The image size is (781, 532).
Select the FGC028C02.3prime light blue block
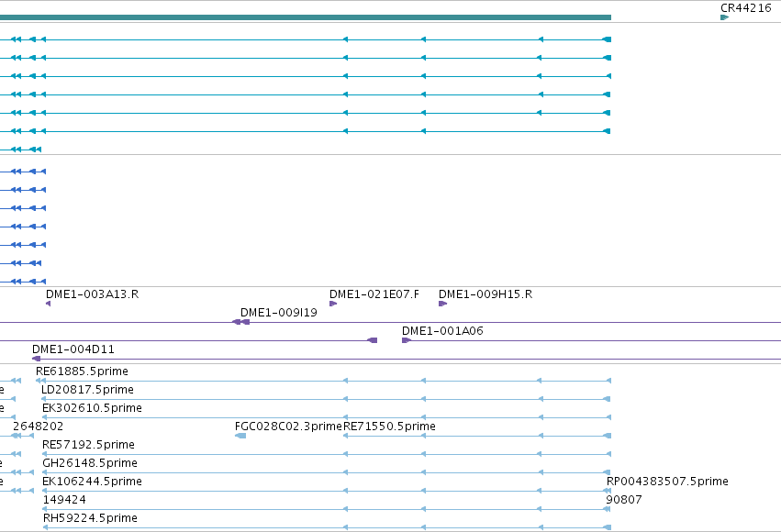[240, 436]
